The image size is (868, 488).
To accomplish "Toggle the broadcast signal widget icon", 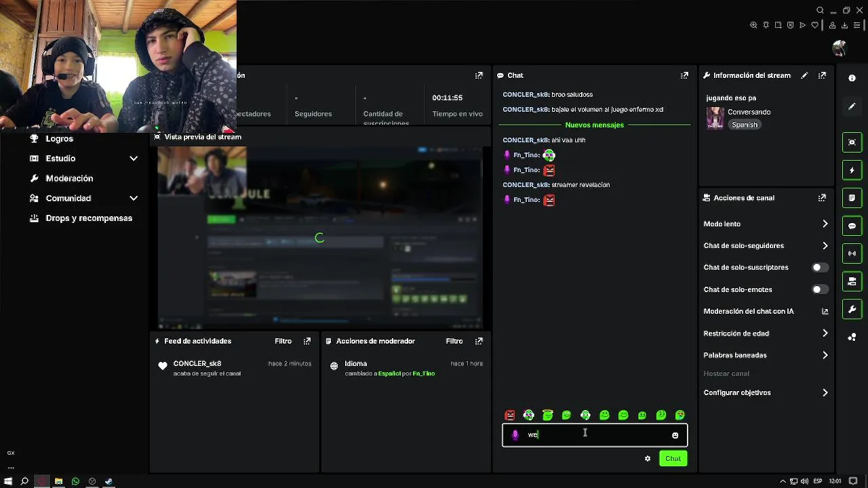I will tap(852, 253).
